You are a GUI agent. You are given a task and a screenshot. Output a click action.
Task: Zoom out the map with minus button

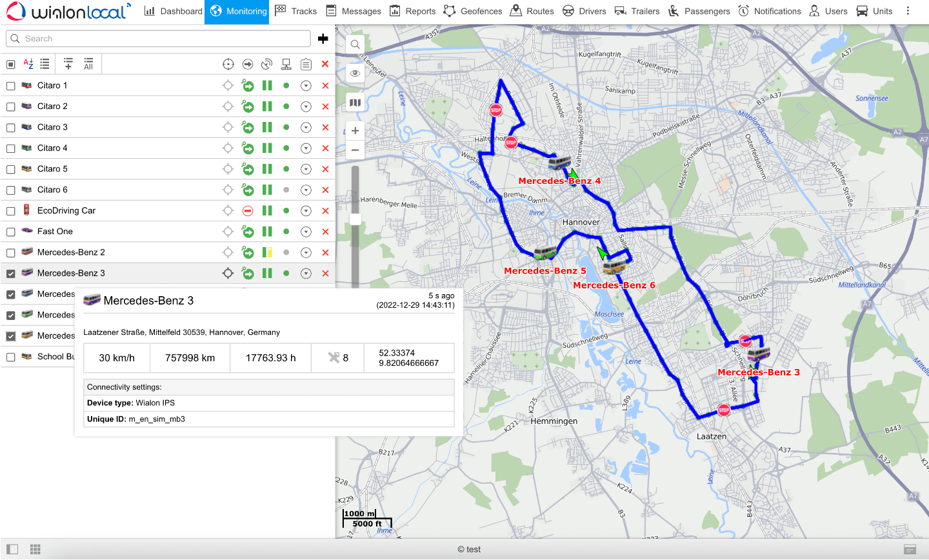(x=355, y=150)
